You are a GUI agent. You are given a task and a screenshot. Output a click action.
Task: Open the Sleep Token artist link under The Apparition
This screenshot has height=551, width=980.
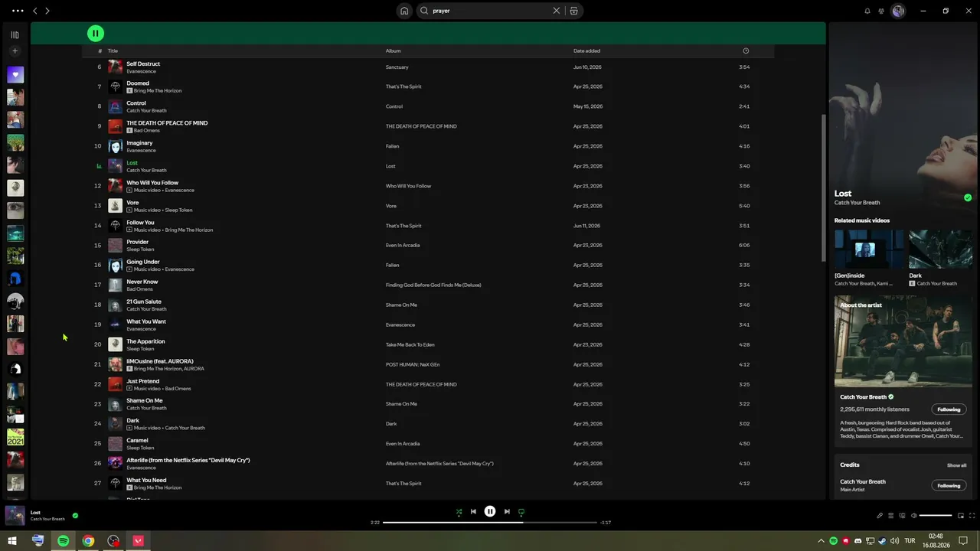140,349
